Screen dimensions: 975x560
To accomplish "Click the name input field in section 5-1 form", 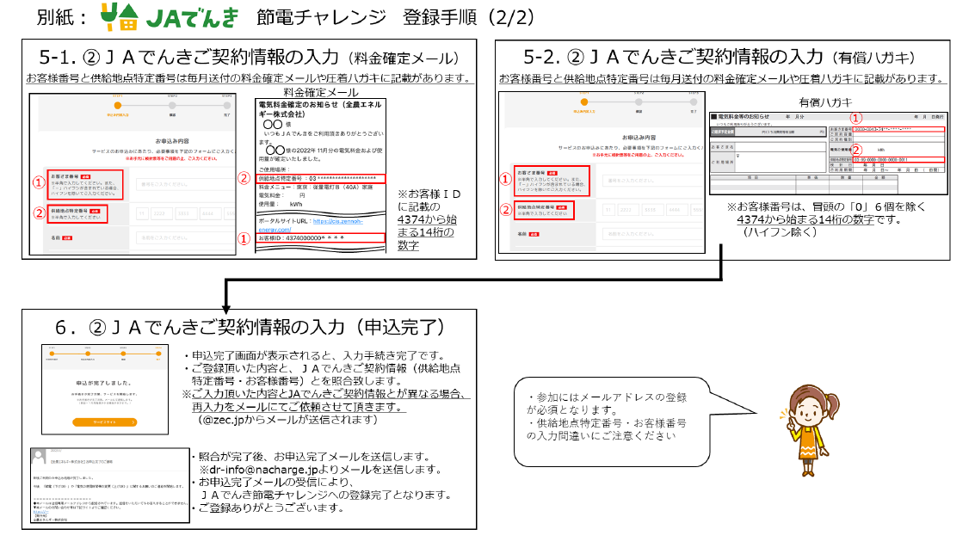I will 183,238.
